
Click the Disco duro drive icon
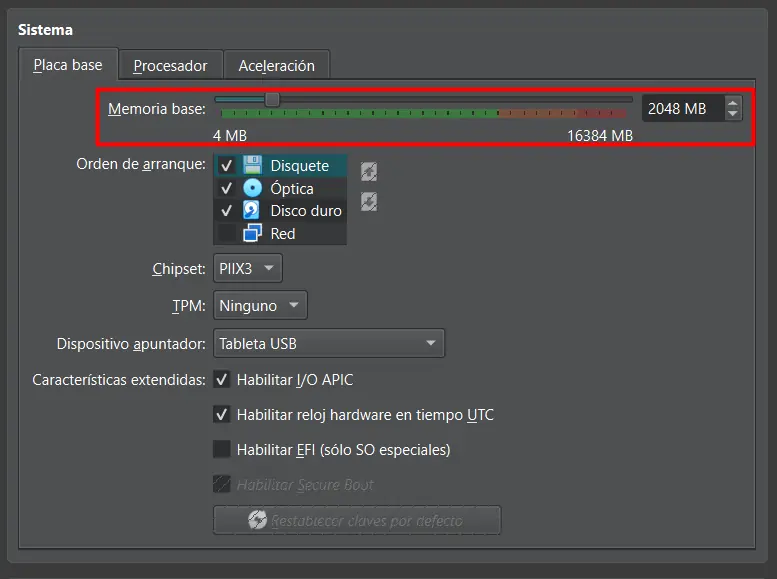click(252, 210)
